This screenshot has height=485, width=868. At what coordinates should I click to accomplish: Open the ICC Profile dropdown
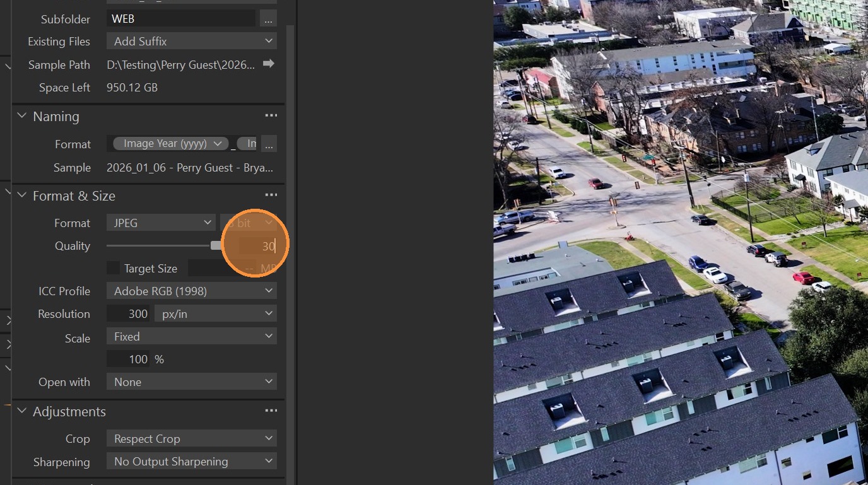[x=192, y=291]
